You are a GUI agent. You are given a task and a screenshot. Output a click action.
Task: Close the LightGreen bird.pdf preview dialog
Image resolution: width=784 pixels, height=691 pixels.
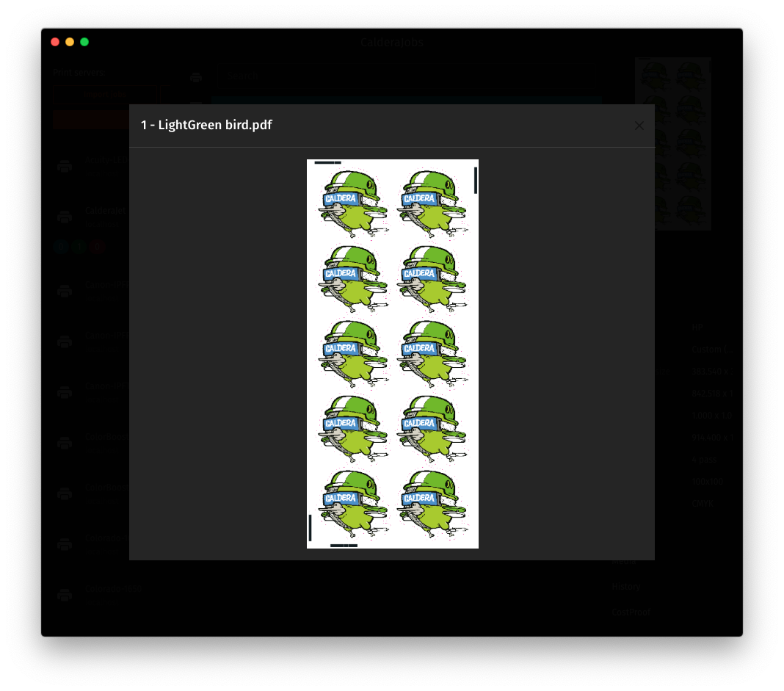click(639, 126)
